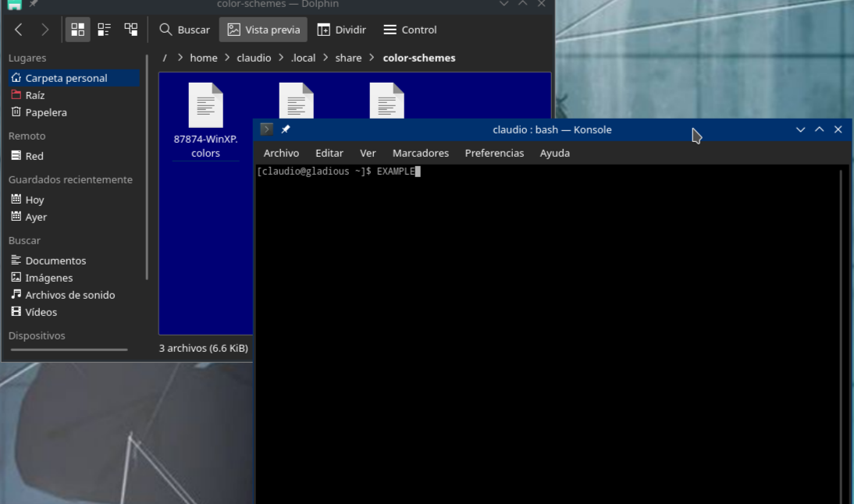Viewport: 854px width, 504px height.
Task: Toggle Vista previa in Dolphin
Action: (x=264, y=30)
